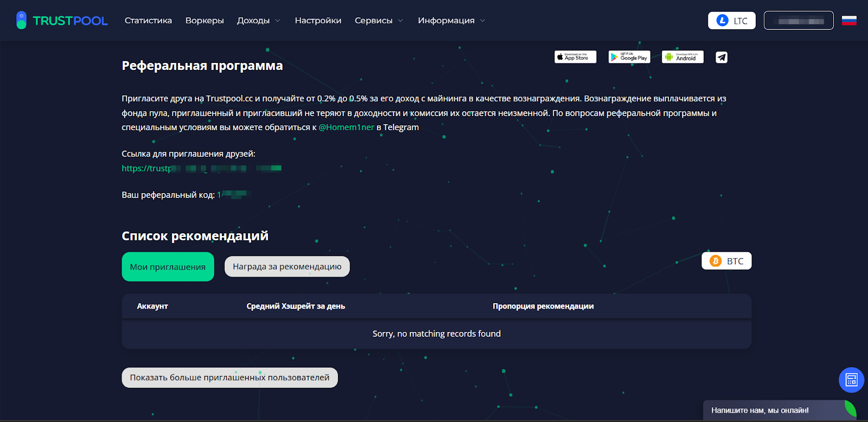868x422 pixels.
Task: Open the @Homem1ner Telegram link
Action: coord(346,127)
